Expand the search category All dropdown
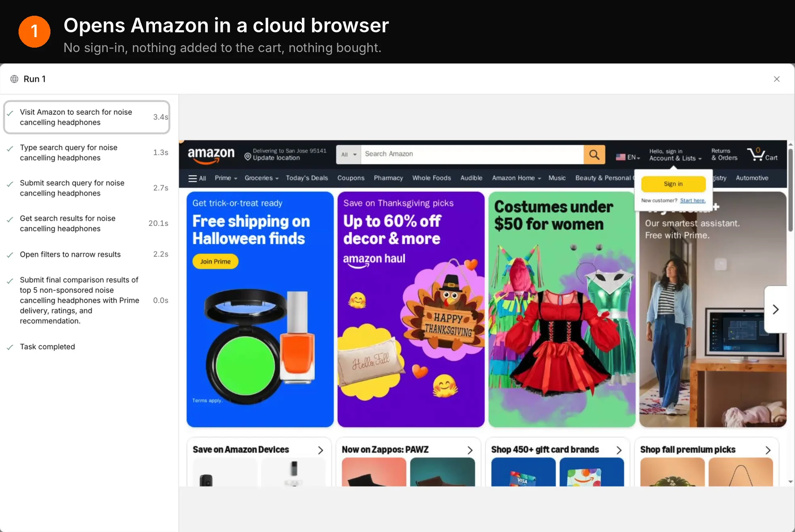 coord(349,154)
